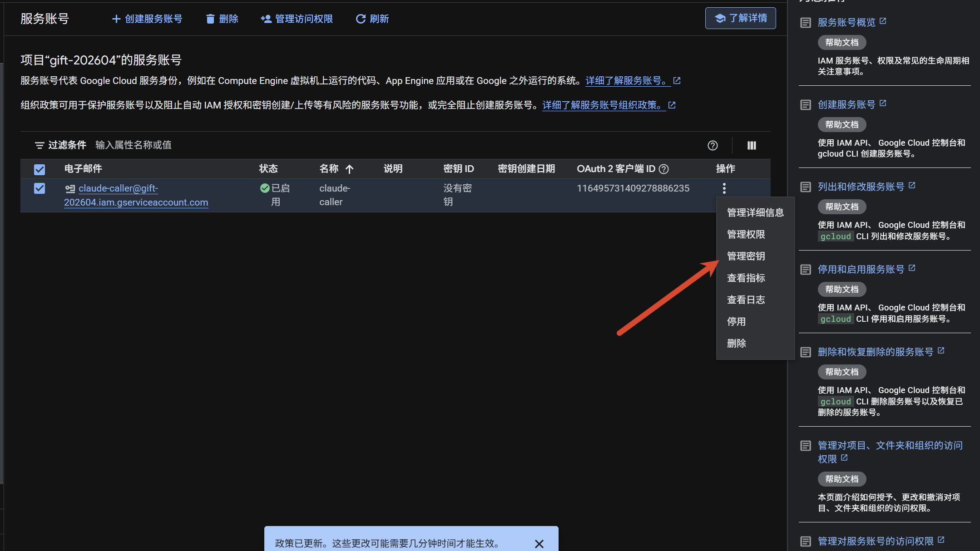
Task: Click the 状态 column header
Action: pyautogui.click(x=268, y=169)
